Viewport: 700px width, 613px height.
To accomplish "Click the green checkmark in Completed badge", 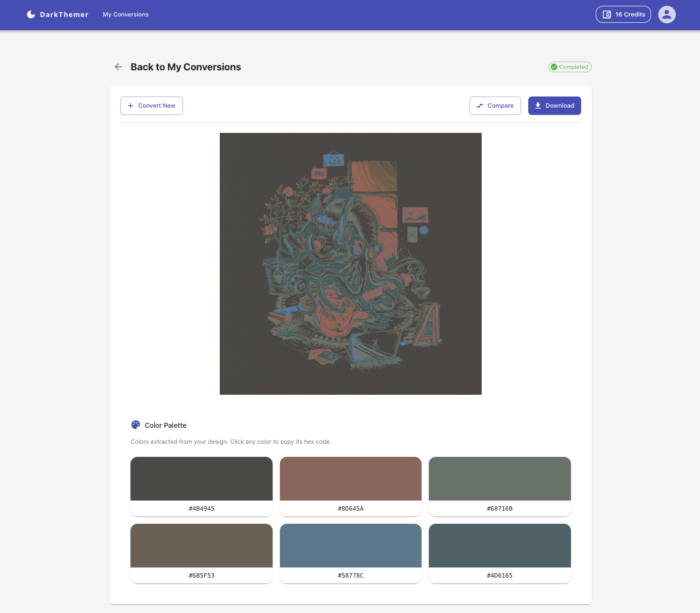I will 554,66.
